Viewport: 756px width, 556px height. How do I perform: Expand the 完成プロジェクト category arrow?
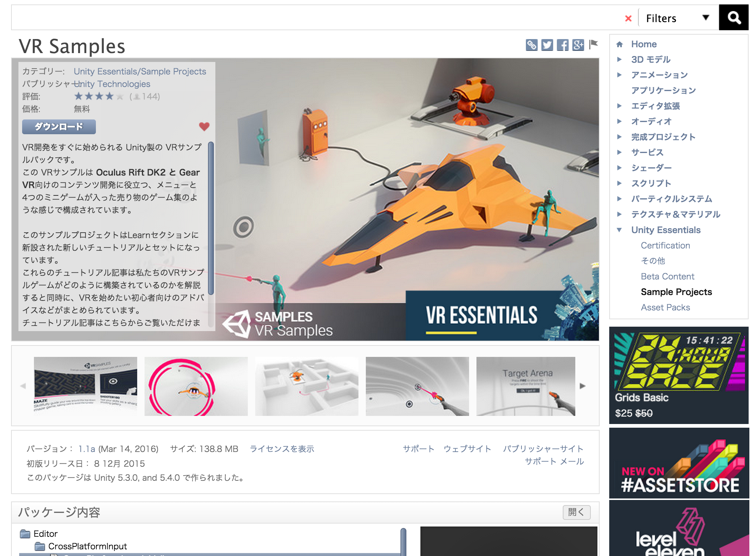(620, 136)
